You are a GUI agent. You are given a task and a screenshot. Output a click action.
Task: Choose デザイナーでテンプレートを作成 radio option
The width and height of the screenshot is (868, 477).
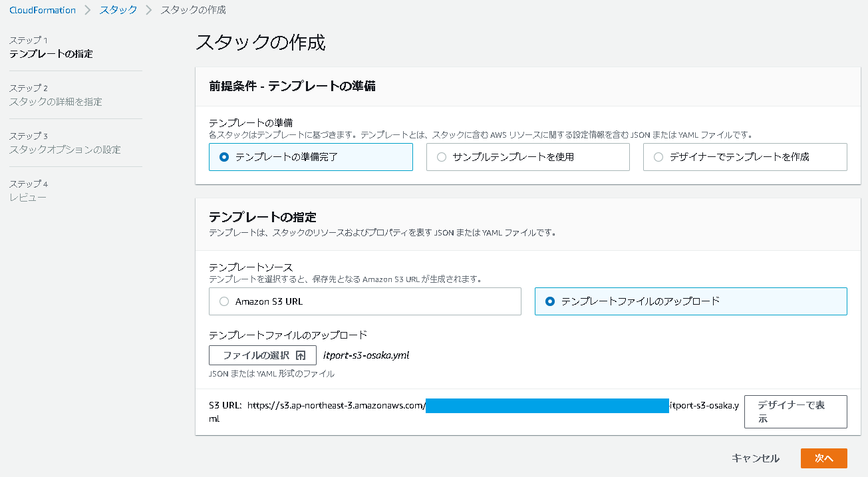click(x=745, y=157)
